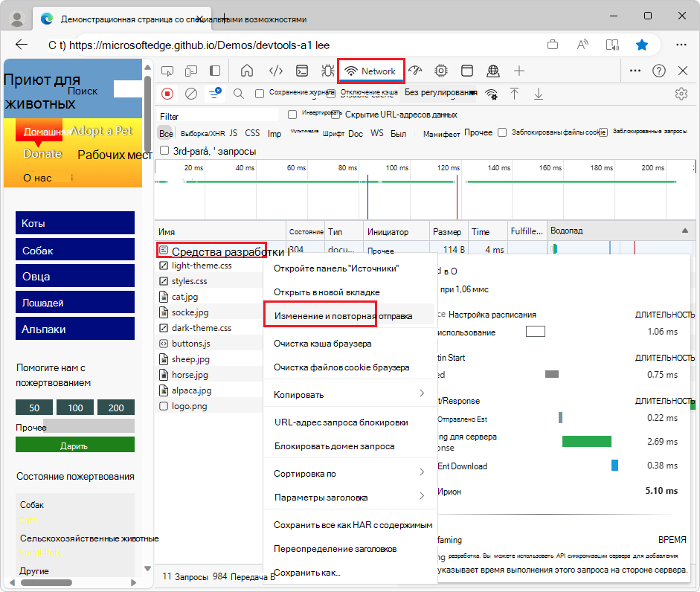Viewport: 700px width, 592px height.
Task: Select the buttons.js request row
Action: (x=209, y=344)
